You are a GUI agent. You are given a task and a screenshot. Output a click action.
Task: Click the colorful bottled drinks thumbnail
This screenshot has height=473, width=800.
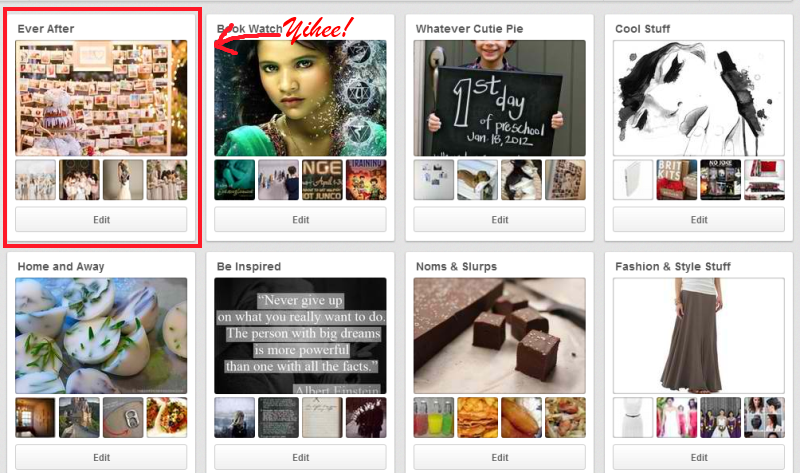coord(434,417)
